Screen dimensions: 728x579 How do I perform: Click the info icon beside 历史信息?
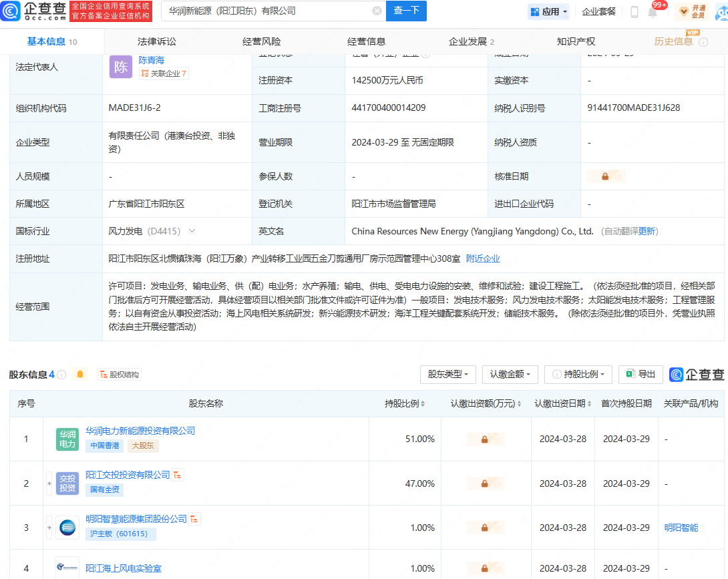click(703, 42)
